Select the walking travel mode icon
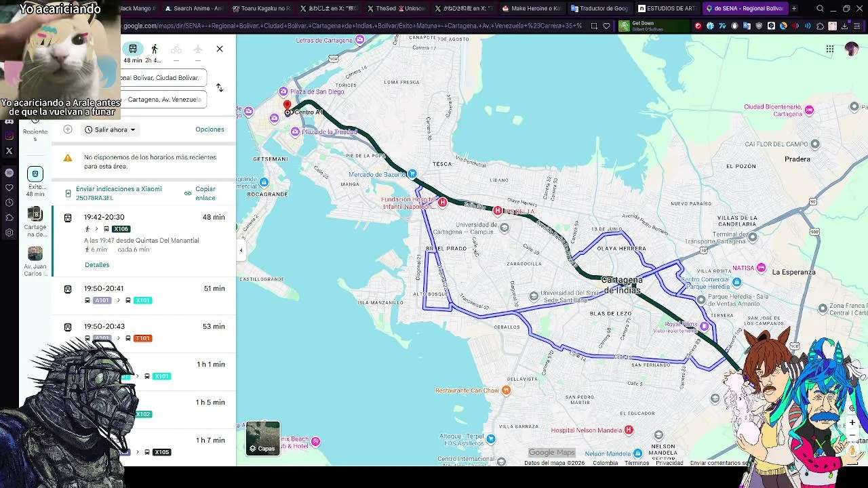 coord(155,49)
